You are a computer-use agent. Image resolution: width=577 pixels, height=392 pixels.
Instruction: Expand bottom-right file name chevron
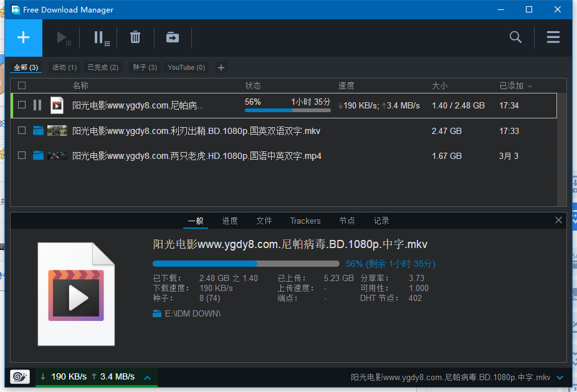(x=560, y=377)
